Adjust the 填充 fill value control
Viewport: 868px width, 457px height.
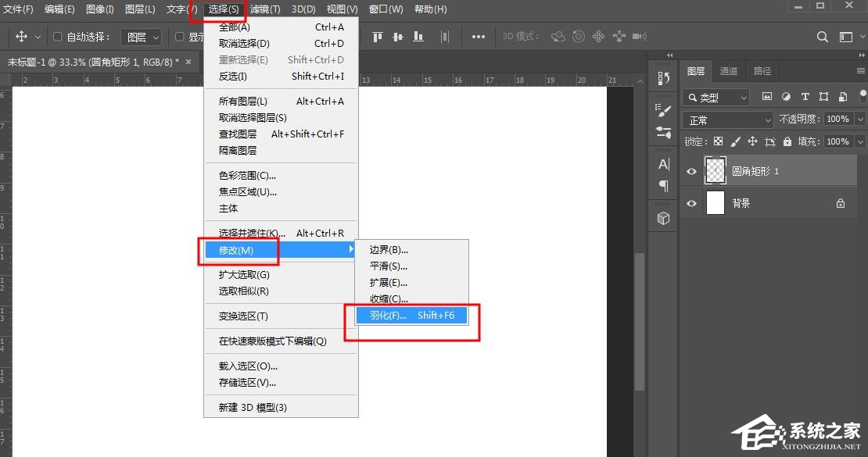pos(838,141)
